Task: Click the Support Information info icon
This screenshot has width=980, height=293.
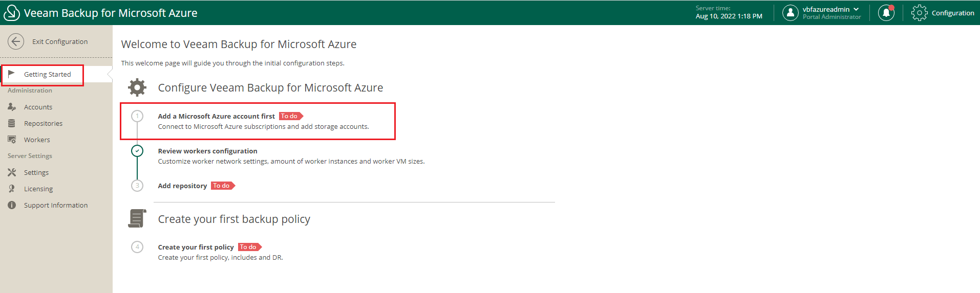Action: [12, 205]
